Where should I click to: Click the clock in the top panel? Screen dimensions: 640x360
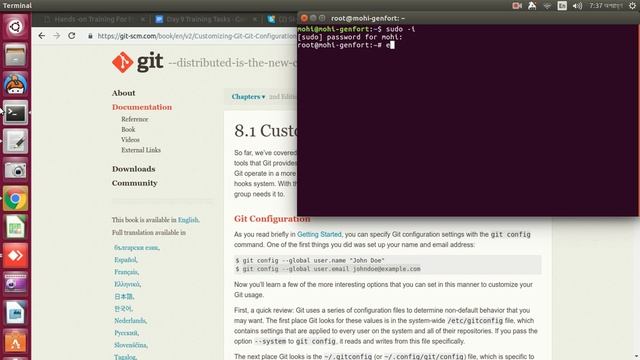(x=606, y=5)
